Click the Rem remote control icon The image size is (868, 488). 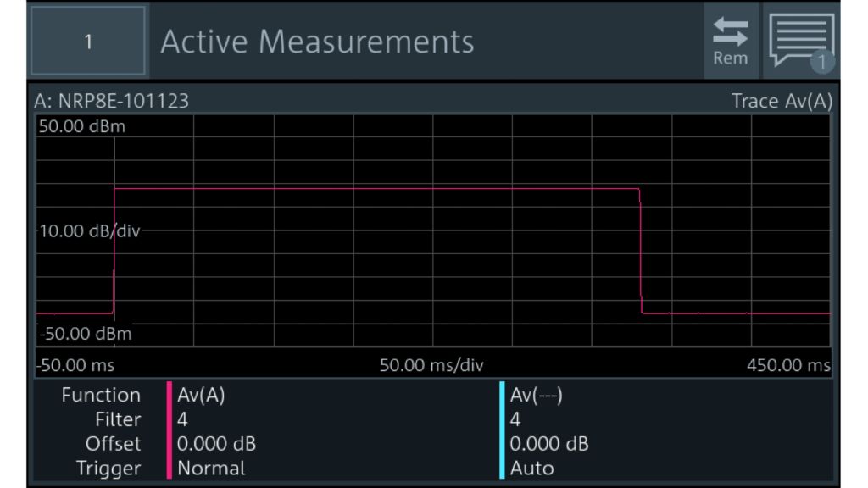[x=730, y=41]
